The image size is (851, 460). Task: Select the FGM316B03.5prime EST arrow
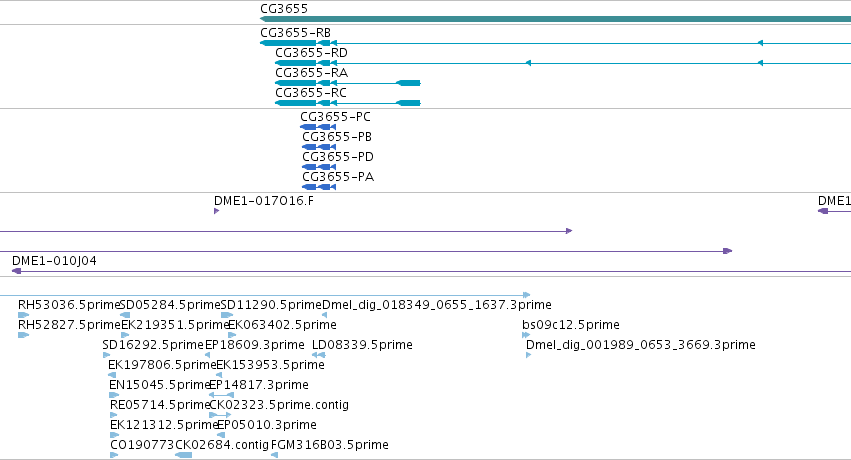(275, 455)
